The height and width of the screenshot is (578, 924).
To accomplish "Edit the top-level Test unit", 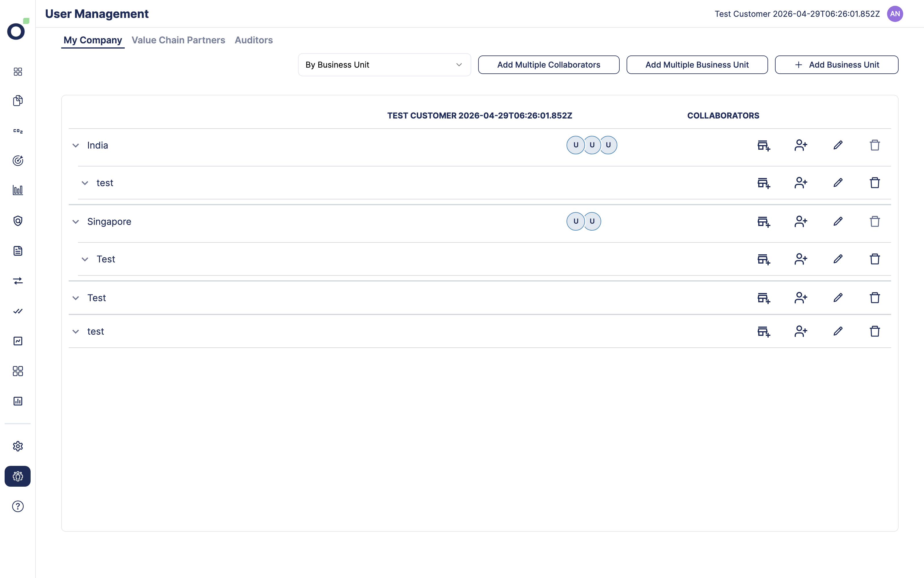I will coord(838,298).
